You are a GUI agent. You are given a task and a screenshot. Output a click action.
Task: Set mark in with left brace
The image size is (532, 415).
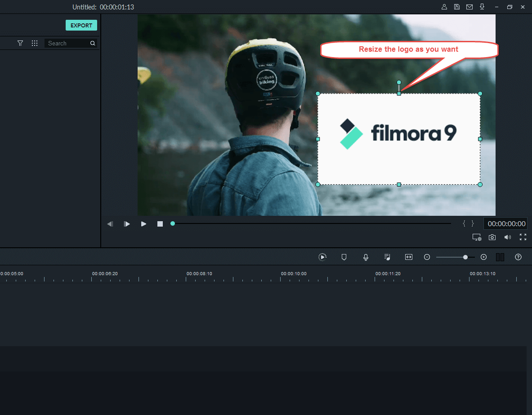(x=464, y=223)
